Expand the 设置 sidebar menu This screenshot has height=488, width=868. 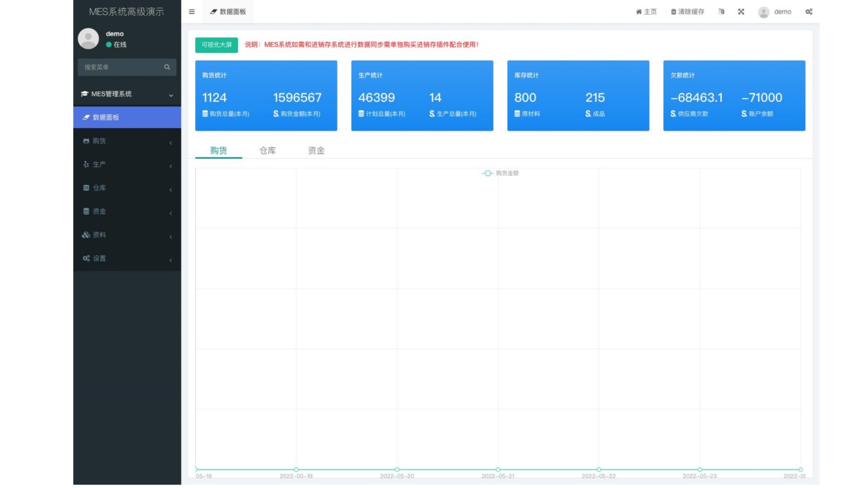pos(127,258)
